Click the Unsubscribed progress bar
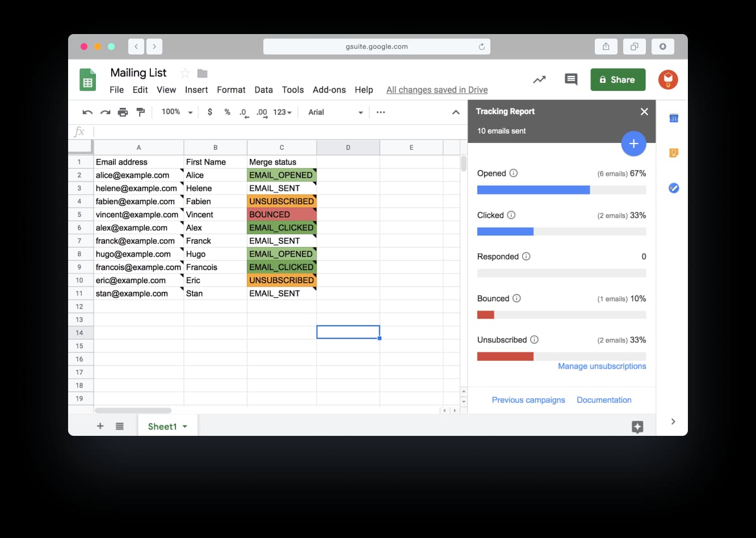 click(x=561, y=356)
